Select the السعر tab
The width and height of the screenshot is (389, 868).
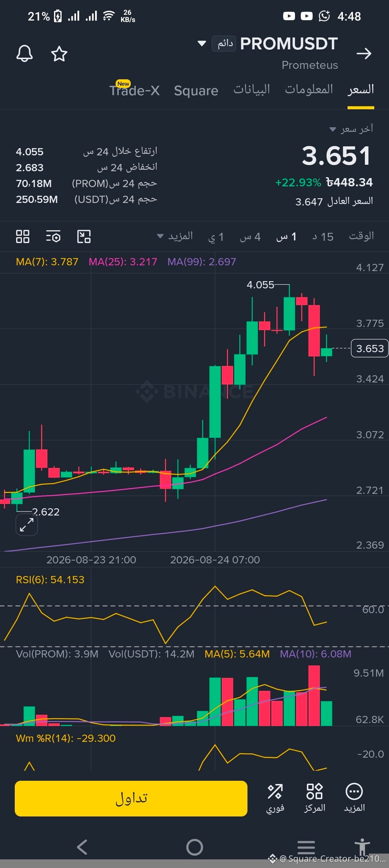tap(361, 90)
